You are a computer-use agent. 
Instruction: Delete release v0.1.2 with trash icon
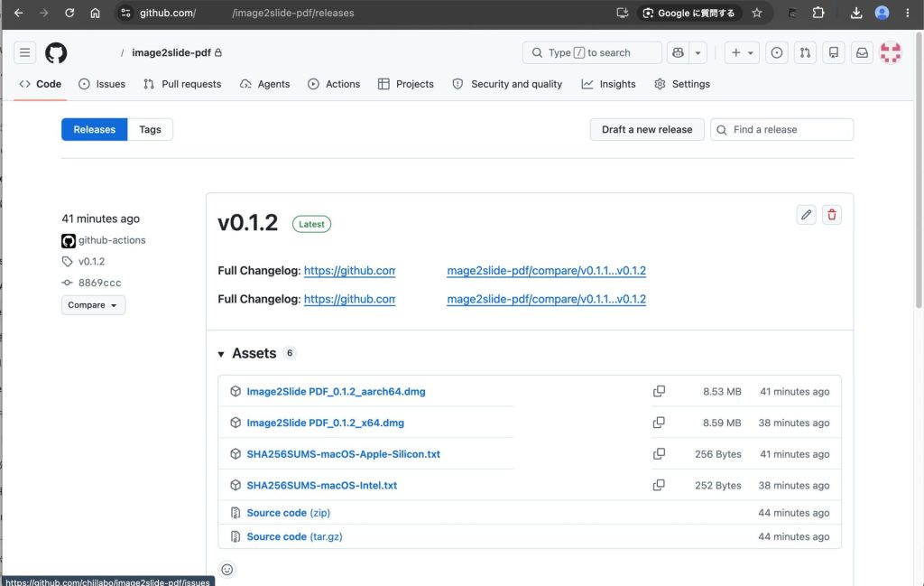coord(831,215)
